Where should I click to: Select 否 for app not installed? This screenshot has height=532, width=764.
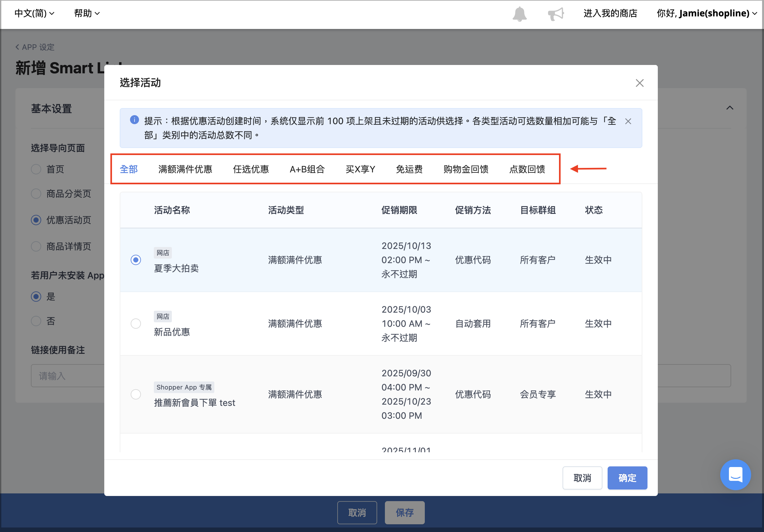coord(36,321)
